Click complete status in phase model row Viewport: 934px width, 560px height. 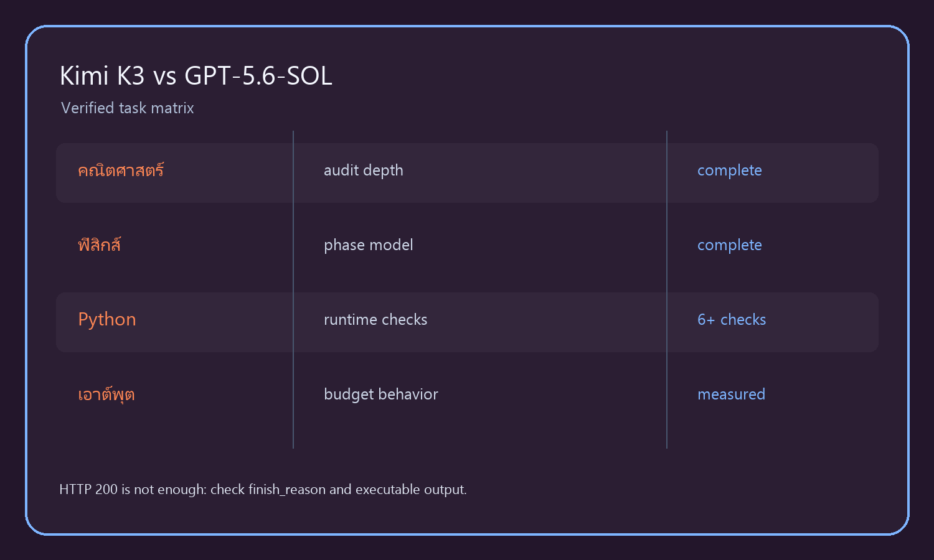pyautogui.click(x=730, y=245)
